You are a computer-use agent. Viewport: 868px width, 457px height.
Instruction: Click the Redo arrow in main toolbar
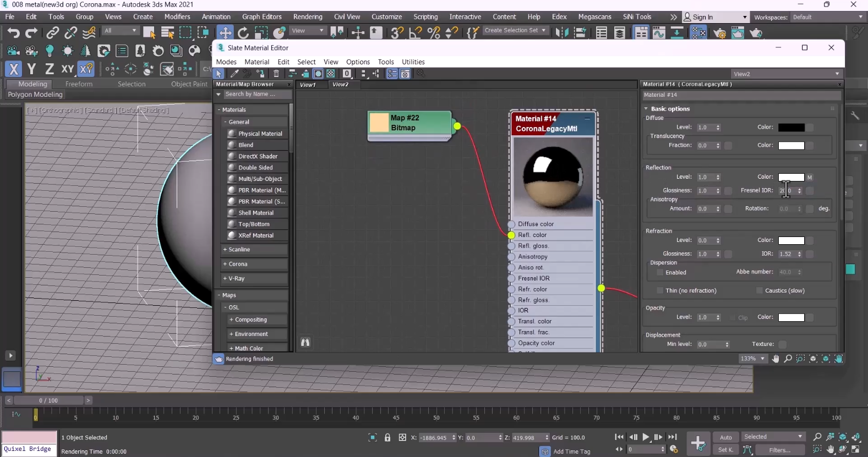pos(31,32)
